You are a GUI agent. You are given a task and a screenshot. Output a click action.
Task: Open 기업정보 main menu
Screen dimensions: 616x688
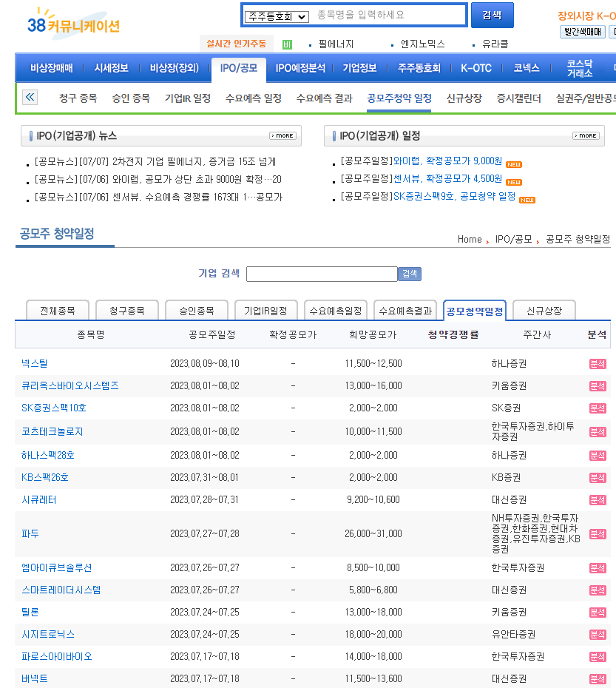[x=359, y=68]
